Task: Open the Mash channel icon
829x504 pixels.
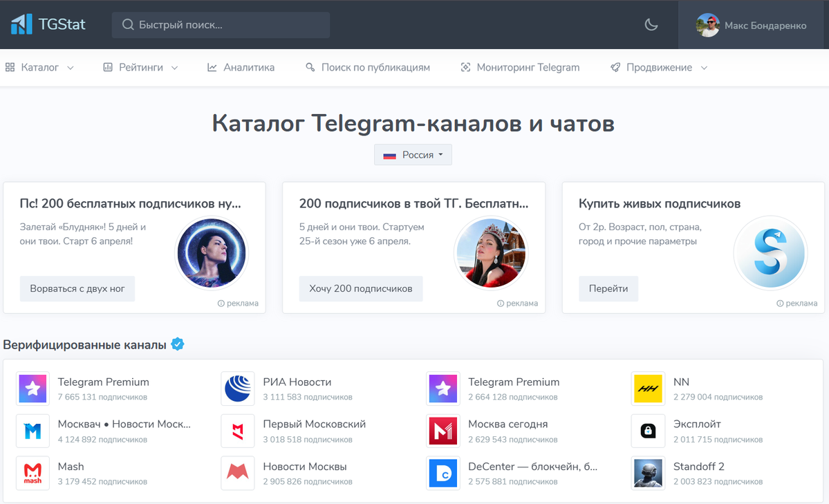Action: 32,473
